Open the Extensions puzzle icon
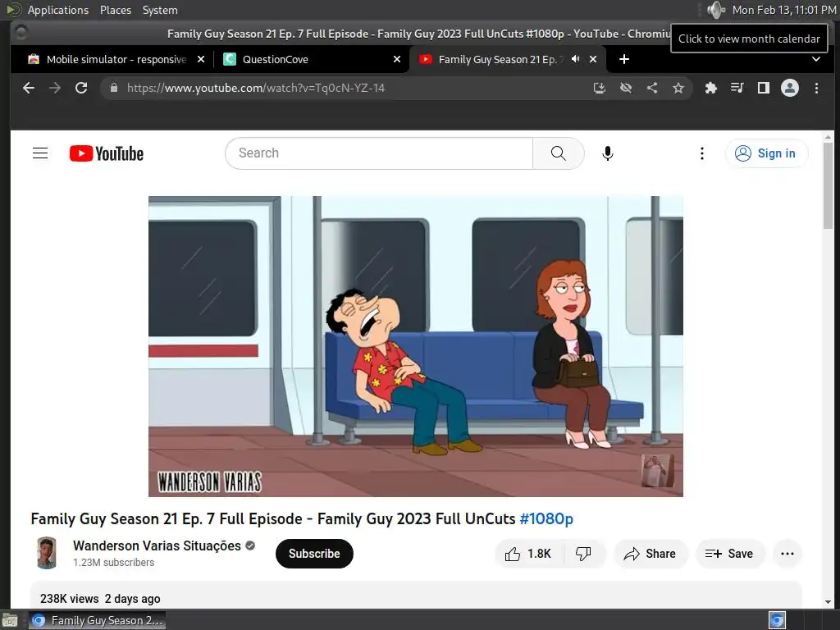This screenshot has width=840, height=630. 711,88
